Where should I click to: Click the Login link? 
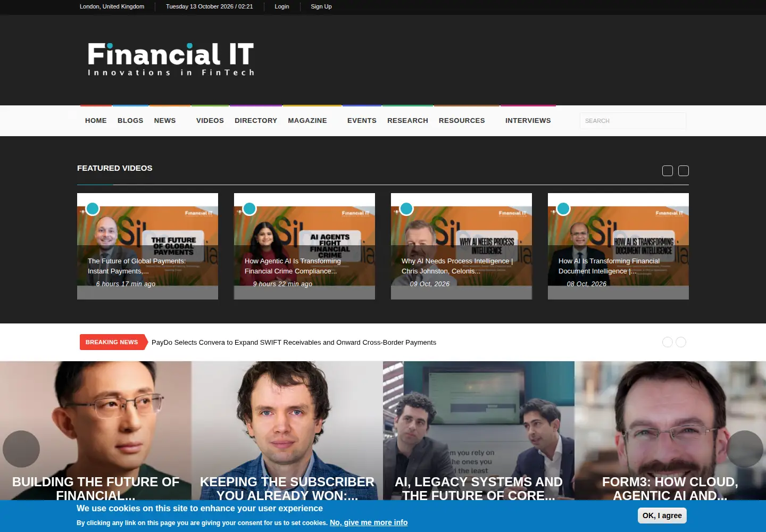(282, 6)
